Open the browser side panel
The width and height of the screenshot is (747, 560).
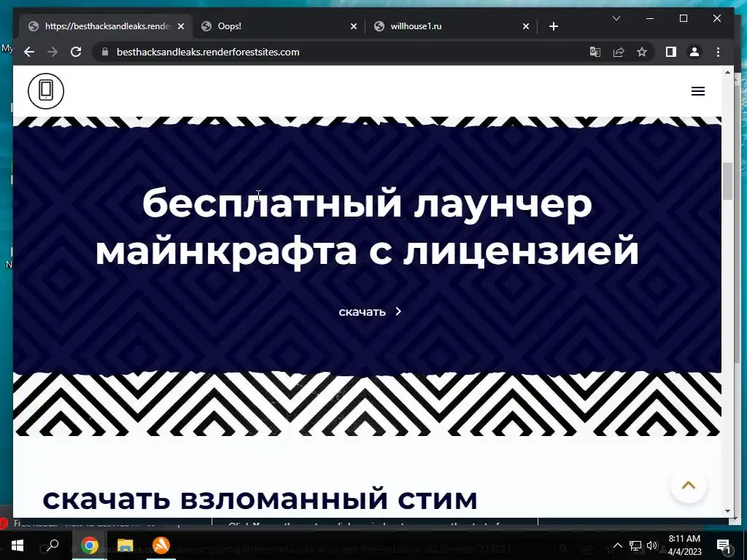(x=671, y=52)
